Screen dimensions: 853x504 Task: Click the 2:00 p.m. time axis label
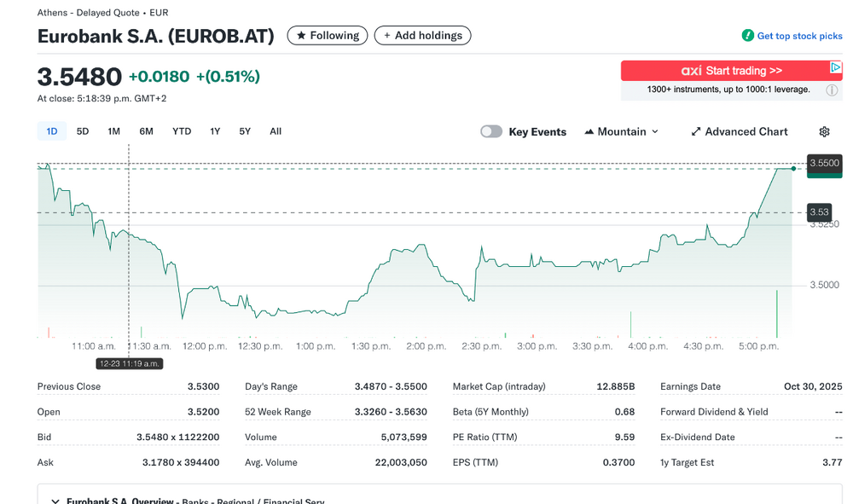(x=426, y=346)
